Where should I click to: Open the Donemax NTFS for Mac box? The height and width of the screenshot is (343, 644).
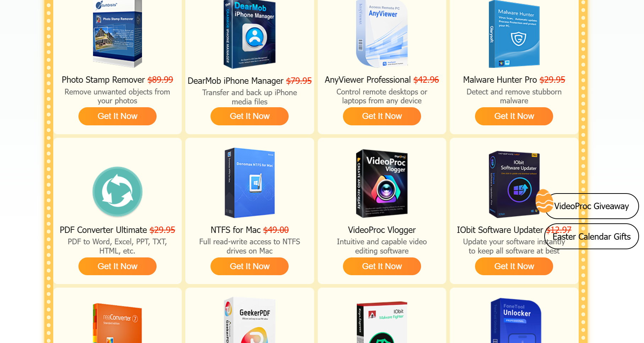250,183
